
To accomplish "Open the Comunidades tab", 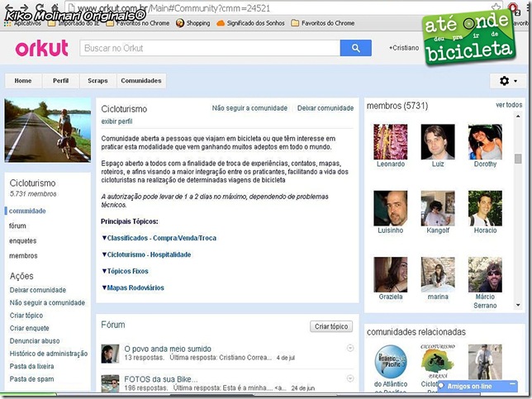I will pyautogui.click(x=141, y=81).
